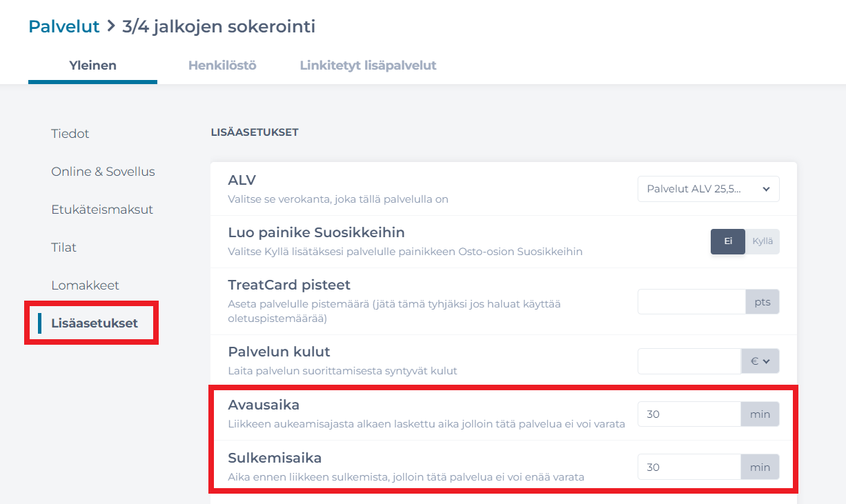Stay on the Yleinen tab
Image resolution: width=846 pixels, height=504 pixels.
tap(92, 65)
